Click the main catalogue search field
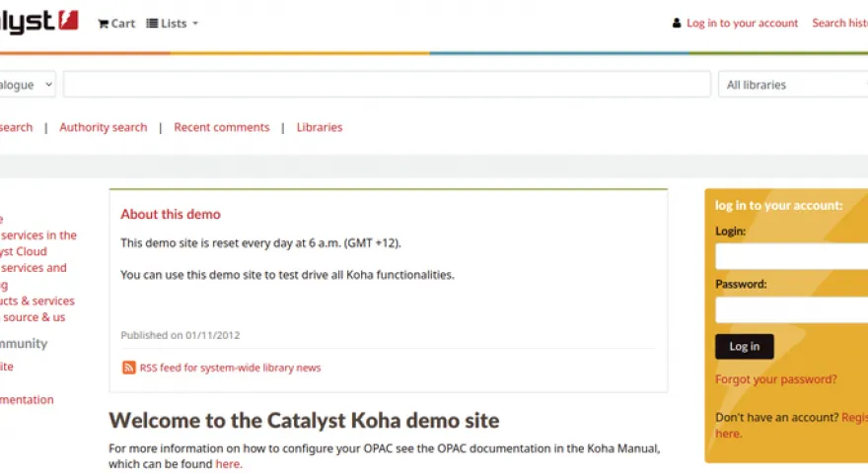868x473 pixels. coord(387,85)
